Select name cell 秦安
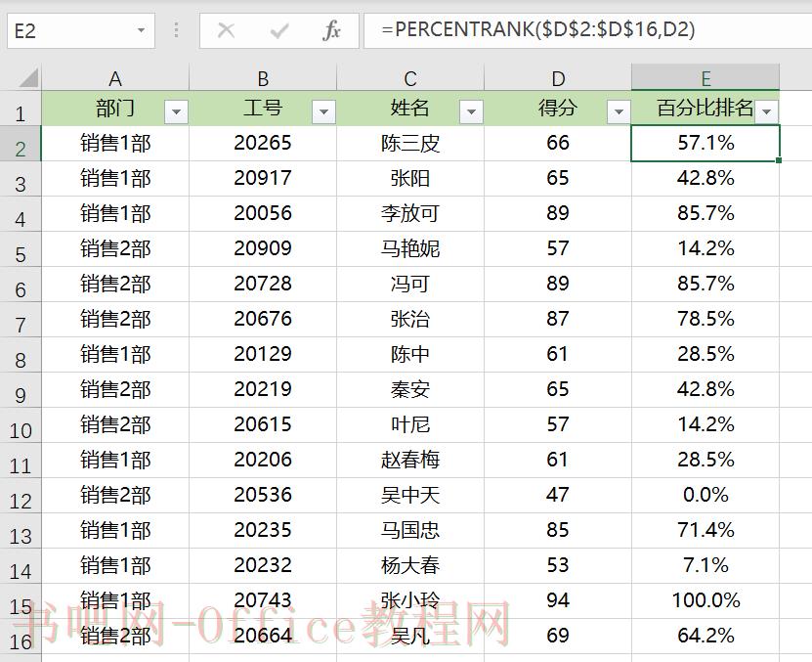This screenshot has height=662, width=812. click(410, 390)
